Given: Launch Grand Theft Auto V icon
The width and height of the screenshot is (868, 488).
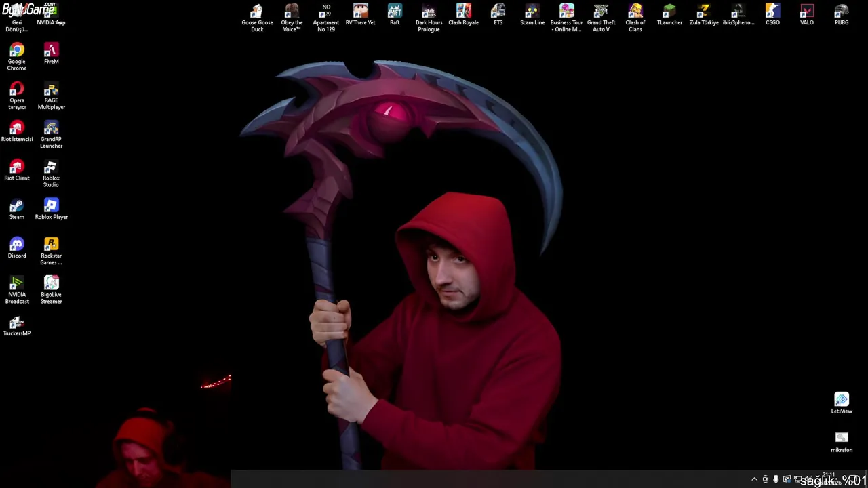Looking at the screenshot, I should (x=601, y=18).
